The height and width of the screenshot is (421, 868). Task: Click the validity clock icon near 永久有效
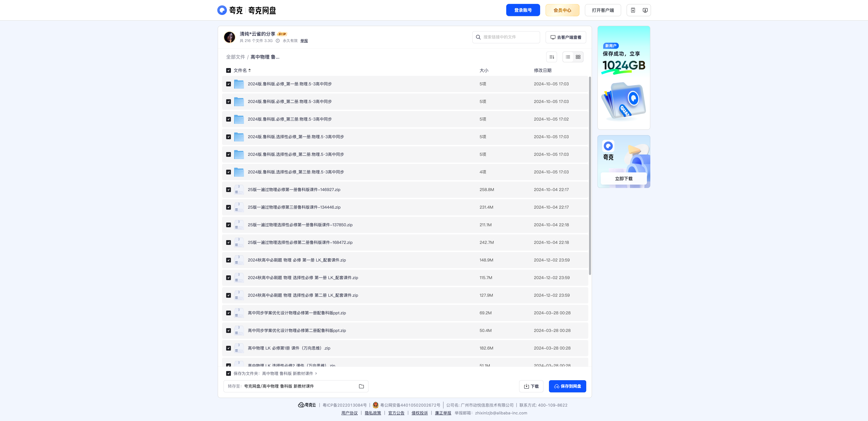tap(278, 41)
